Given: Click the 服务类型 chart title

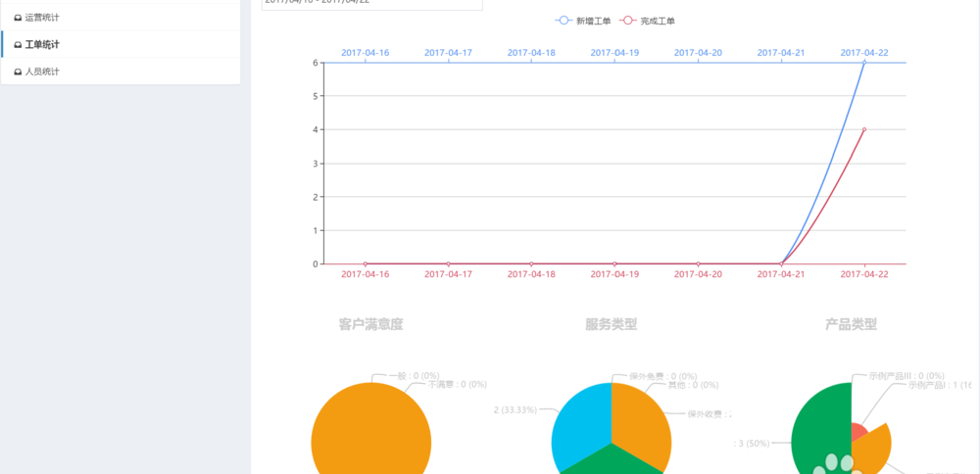Looking at the screenshot, I should (x=612, y=324).
